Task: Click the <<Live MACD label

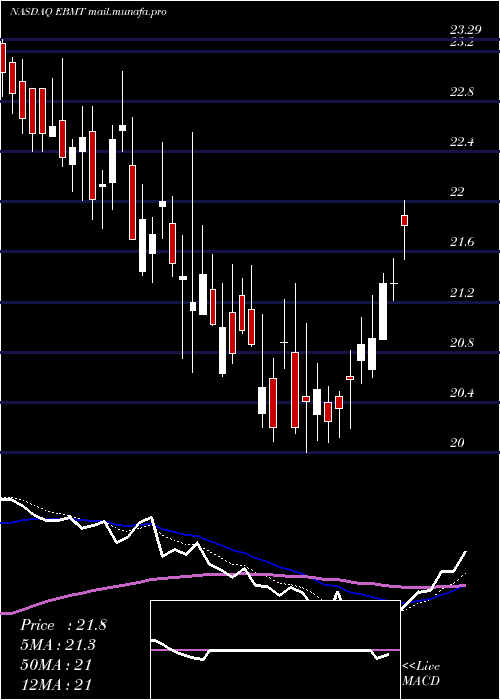Action: pyautogui.click(x=421, y=673)
